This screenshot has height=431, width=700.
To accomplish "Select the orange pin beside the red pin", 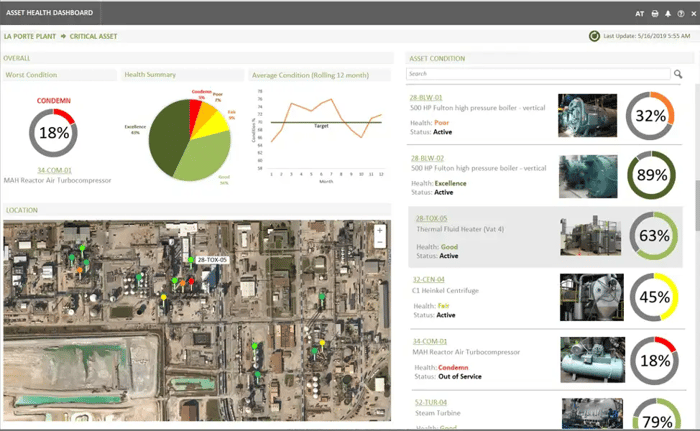I will 183,285.
